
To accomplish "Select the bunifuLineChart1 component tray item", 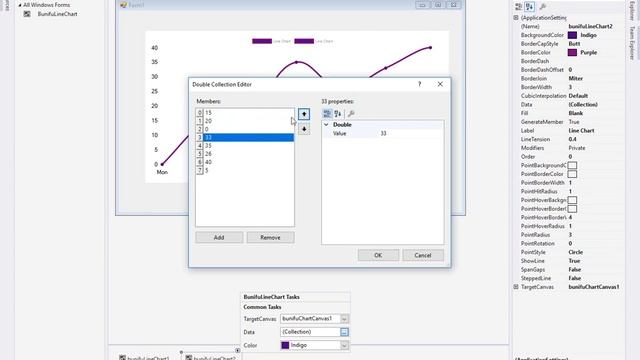I will pyautogui.click(x=144, y=358).
